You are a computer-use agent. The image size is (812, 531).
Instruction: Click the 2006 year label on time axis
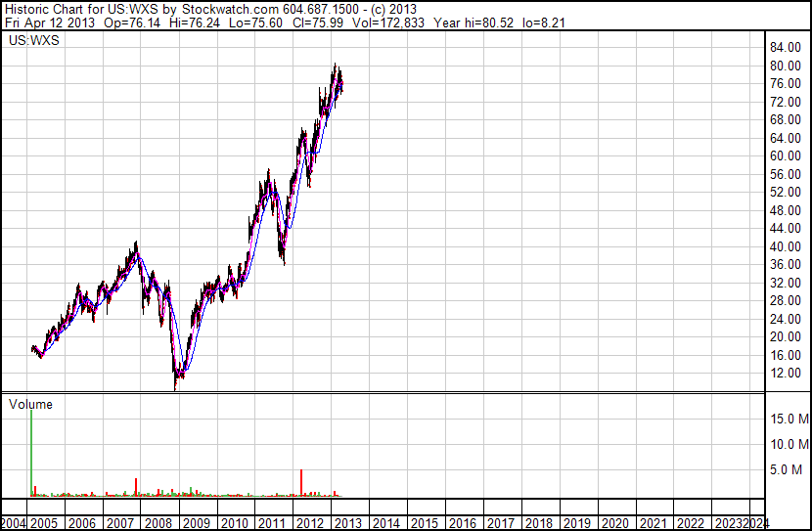(x=82, y=523)
